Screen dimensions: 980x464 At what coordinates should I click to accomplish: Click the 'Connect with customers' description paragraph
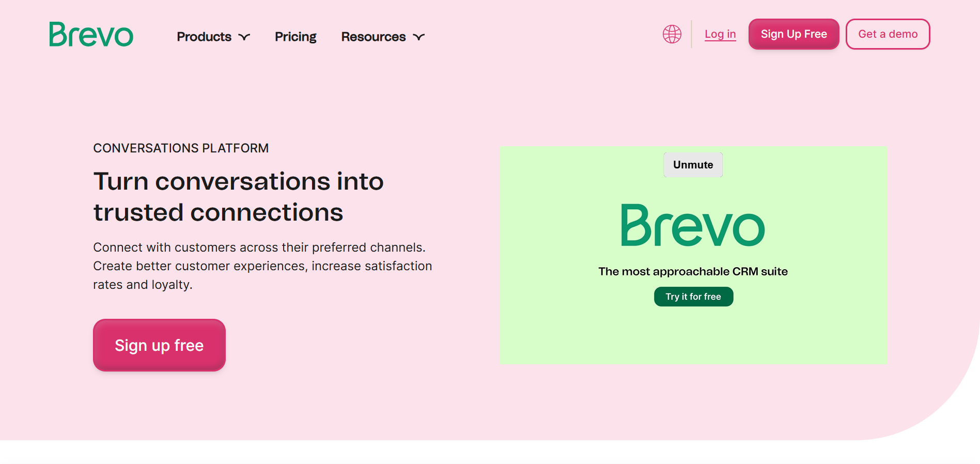[262, 266]
